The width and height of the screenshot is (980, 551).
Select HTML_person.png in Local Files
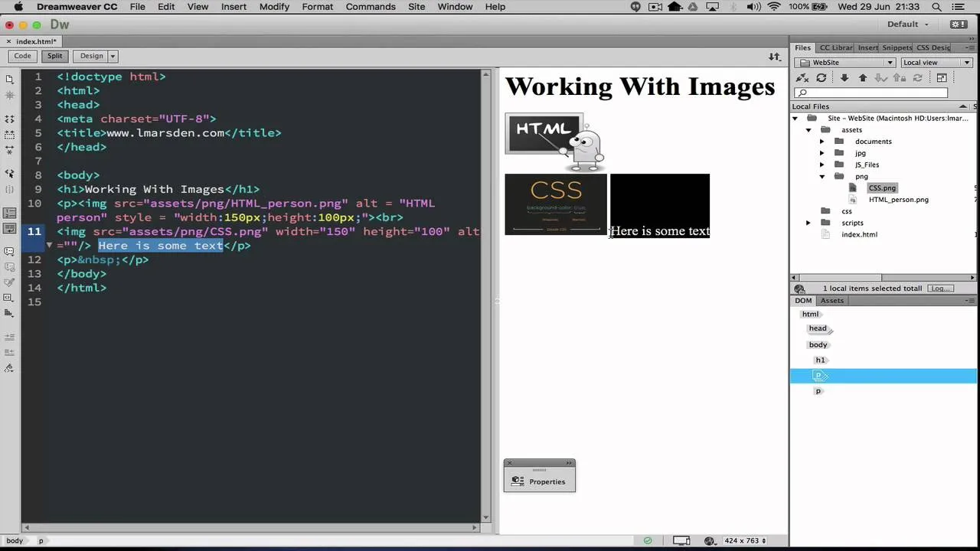(x=898, y=199)
